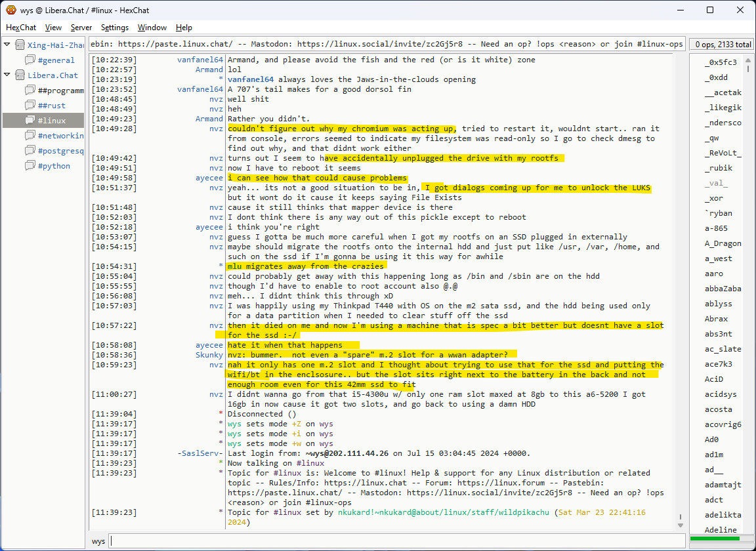The image size is (756, 551).
Task: Click the #networking channel icon
Action: [x=30, y=136]
